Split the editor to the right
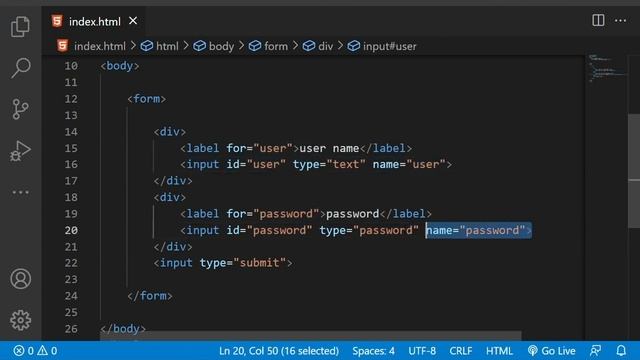Image resolution: width=640 pixels, height=360 pixels. pyautogui.click(x=598, y=20)
